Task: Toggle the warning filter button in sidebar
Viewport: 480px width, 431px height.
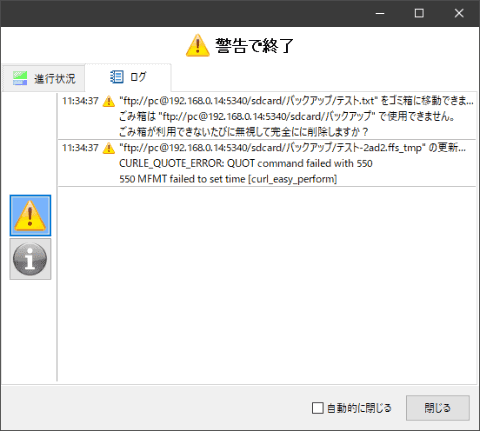Action: coord(30,216)
